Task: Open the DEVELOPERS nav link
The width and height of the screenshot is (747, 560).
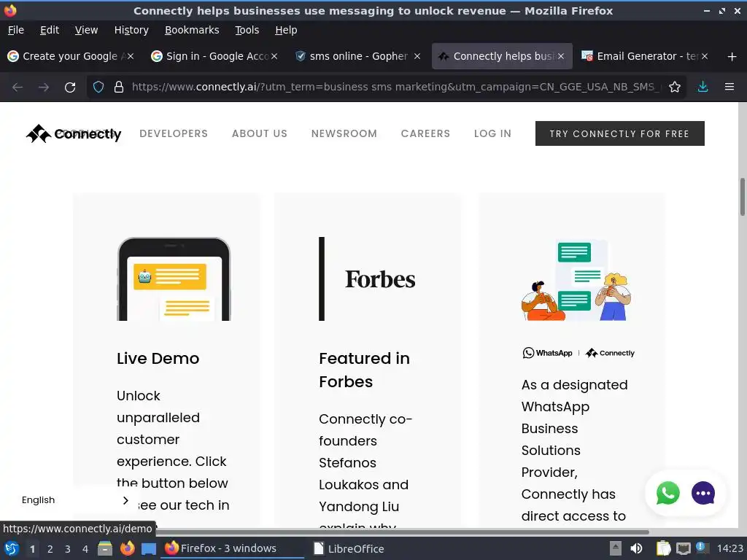Action: [174, 134]
